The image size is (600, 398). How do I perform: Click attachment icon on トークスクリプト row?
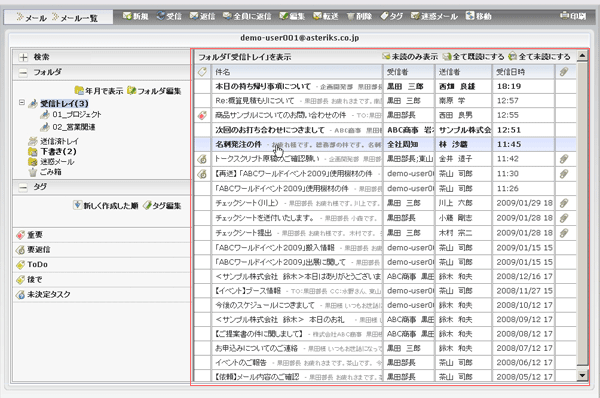564,159
